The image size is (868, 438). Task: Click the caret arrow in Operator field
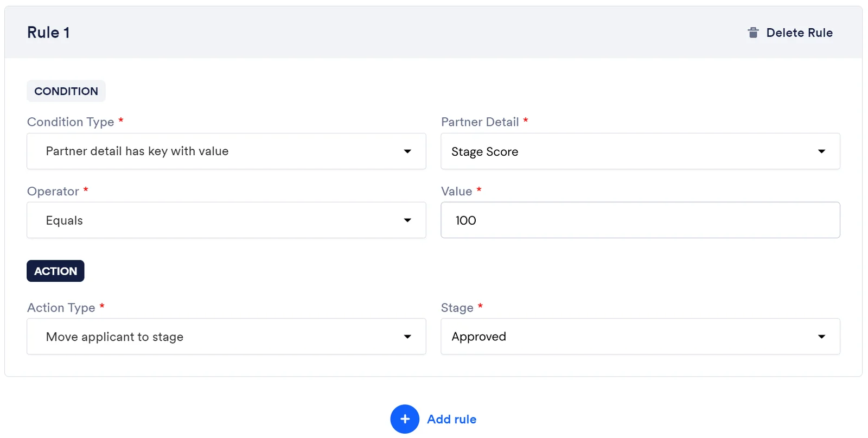407,220
